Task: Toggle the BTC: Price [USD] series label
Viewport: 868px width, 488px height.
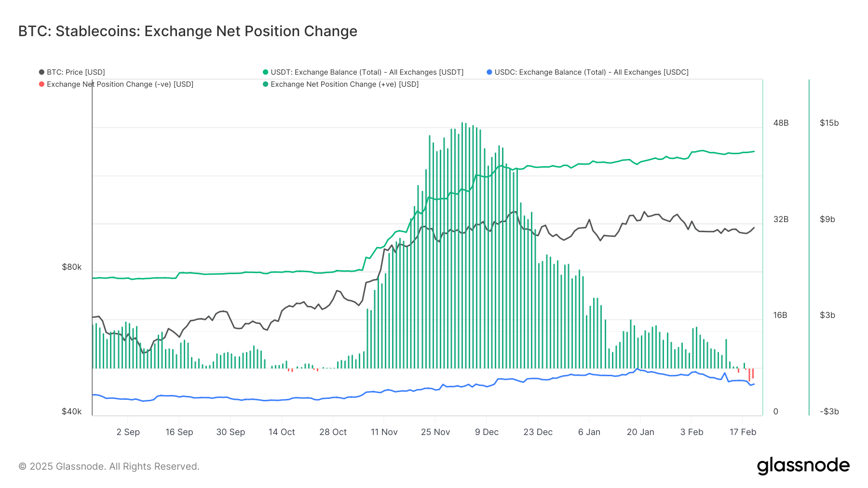Action: click(76, 72)
